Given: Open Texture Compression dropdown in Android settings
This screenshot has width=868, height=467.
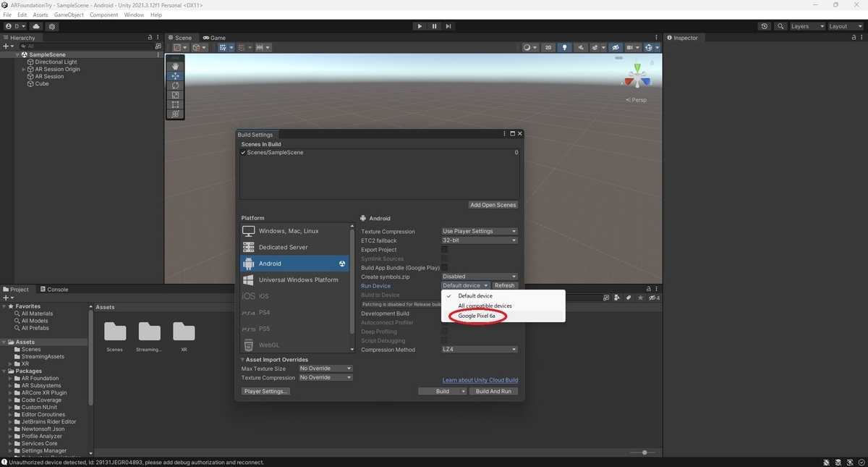Looking at the screenshot, I should [x=480, y=232].
